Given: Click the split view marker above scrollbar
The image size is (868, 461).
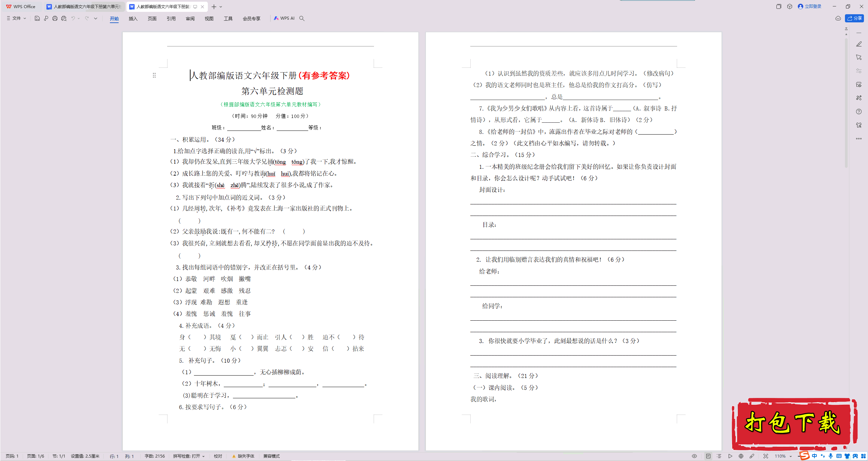Looking at the screenshot, I should point(846,29).
